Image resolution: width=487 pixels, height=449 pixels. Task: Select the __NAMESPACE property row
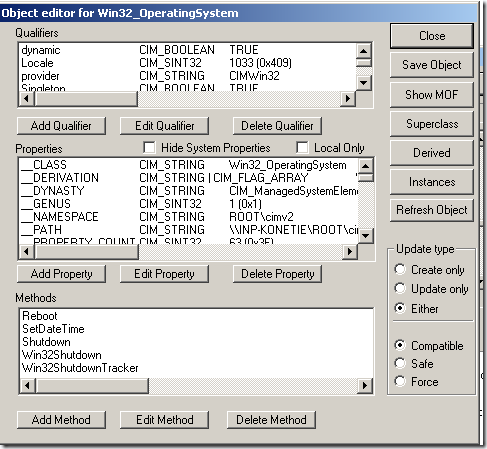(x=189, y=217)
